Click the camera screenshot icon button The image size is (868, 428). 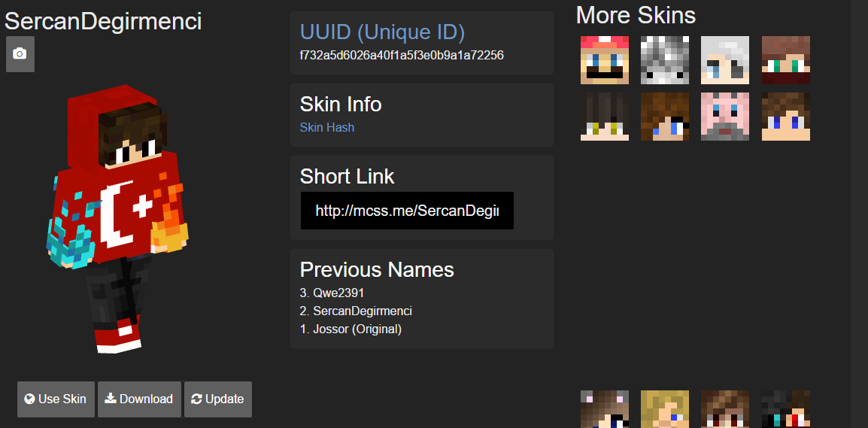pyautogui.click(x=20, y=53)
